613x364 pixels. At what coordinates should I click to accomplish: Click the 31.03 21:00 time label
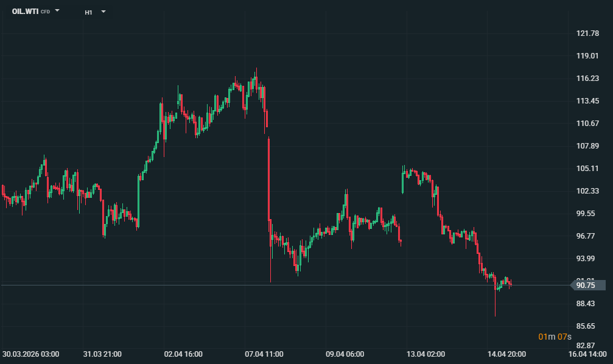102,354
